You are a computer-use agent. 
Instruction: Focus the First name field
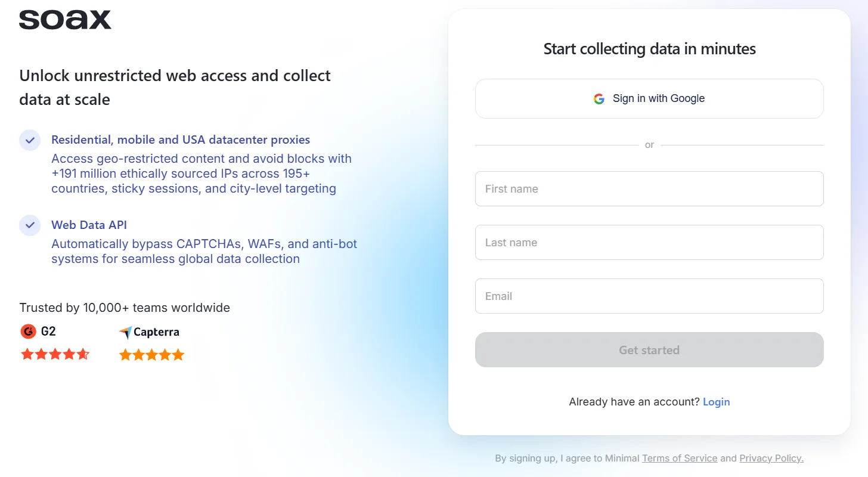(x=649, y=189)
